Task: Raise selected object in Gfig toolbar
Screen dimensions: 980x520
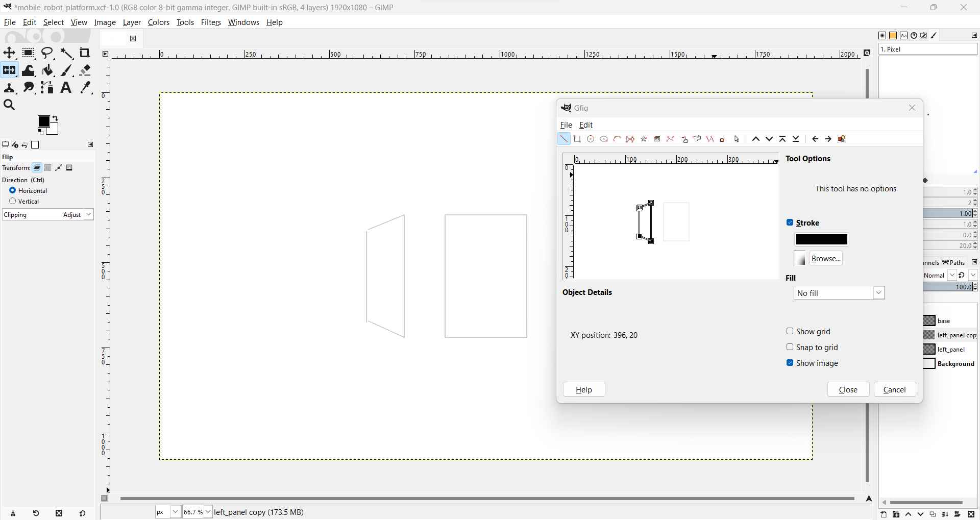Action: coord(756,139)
